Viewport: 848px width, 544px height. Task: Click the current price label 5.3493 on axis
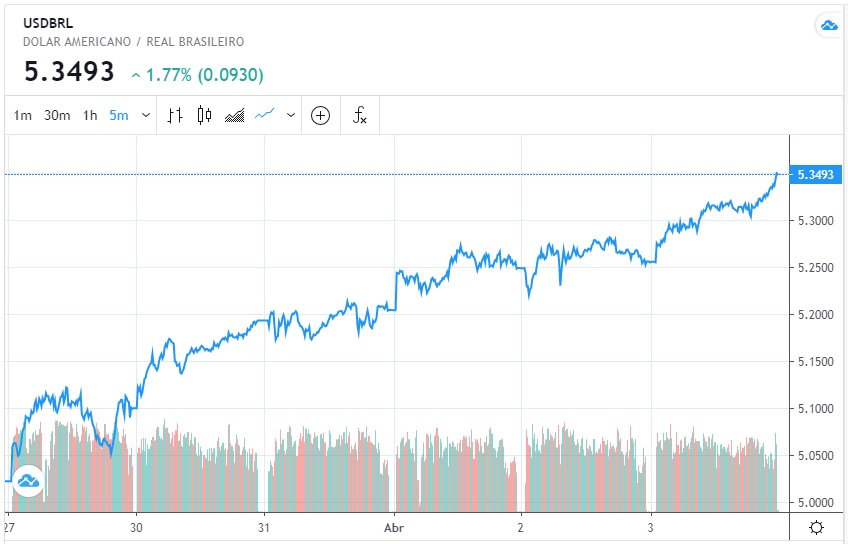[x=816, y=175]
